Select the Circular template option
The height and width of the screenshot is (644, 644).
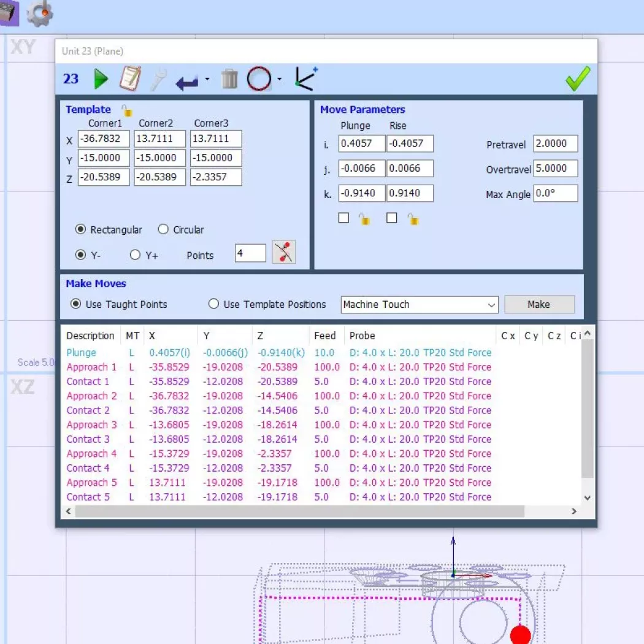click(163, 229)
